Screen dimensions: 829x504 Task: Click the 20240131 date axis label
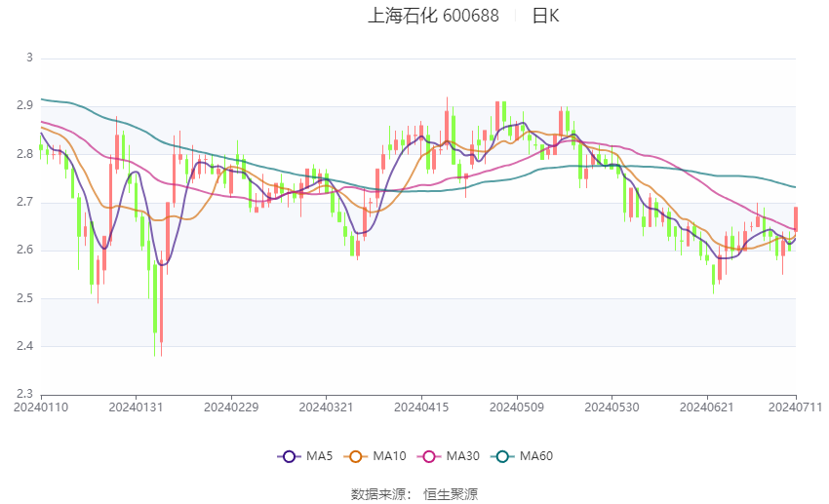pos(136,407)
